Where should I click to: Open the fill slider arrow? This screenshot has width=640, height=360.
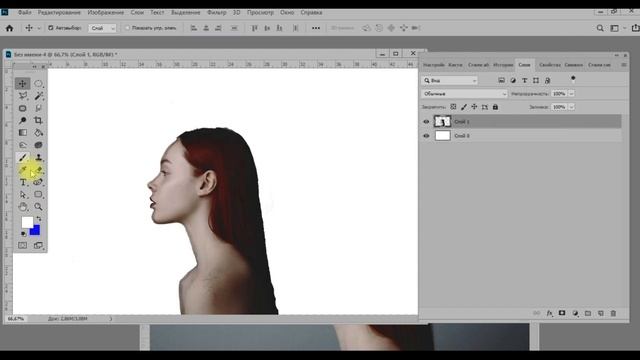(571, 107)
